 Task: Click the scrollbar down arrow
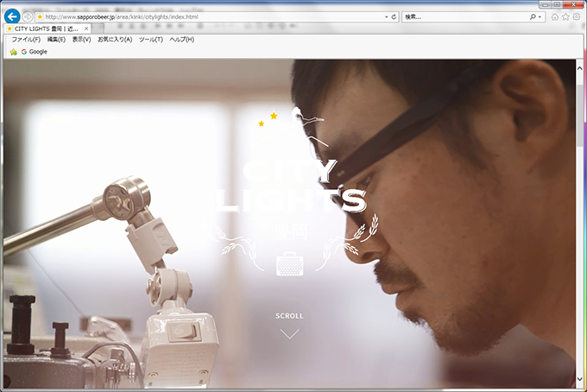click(579, 379)
